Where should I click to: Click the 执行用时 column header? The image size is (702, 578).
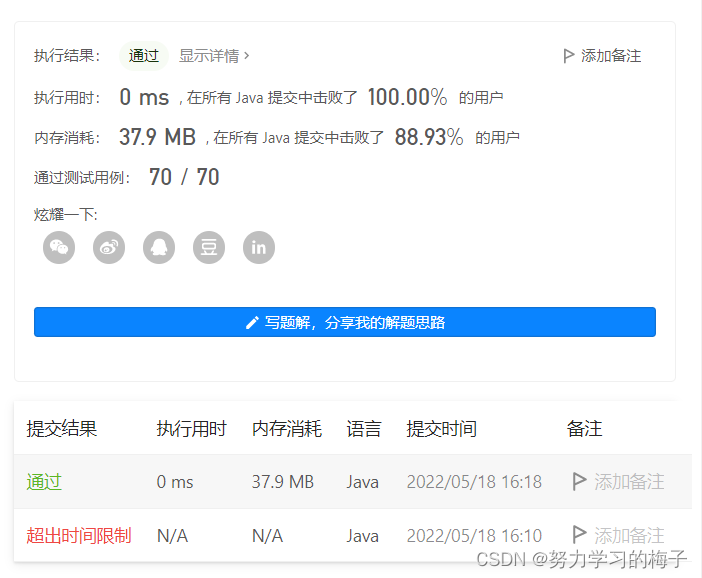click(x=192, y=428)
